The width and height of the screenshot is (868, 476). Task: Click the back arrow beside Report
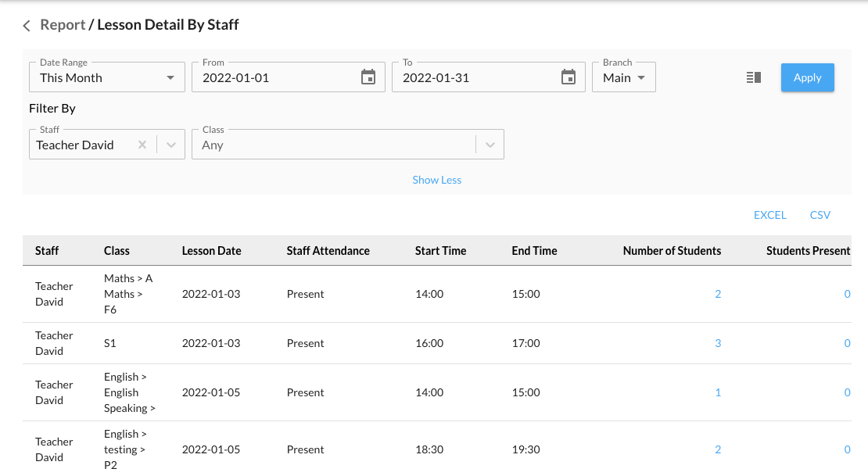click(27, 26)
